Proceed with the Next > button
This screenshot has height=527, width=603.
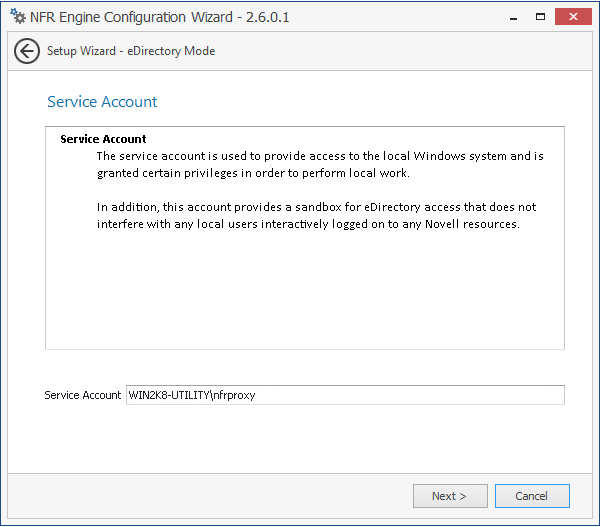click(x=450, y=496)
